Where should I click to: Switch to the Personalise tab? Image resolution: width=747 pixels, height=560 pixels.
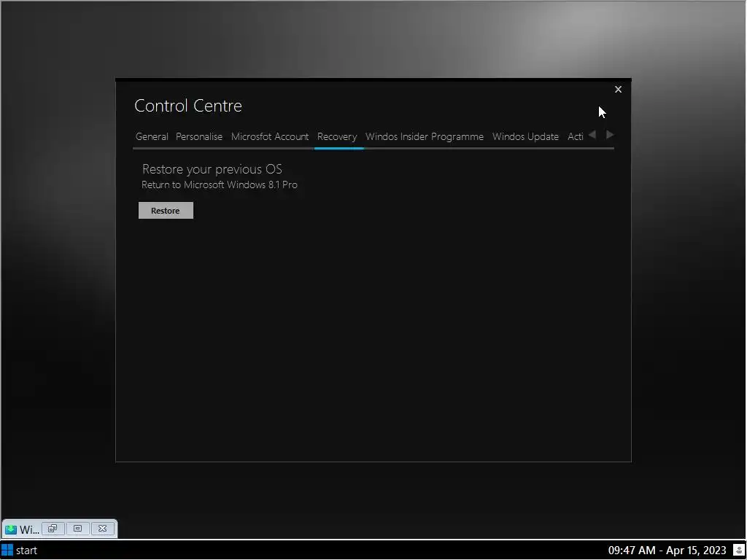click(199, 136)
